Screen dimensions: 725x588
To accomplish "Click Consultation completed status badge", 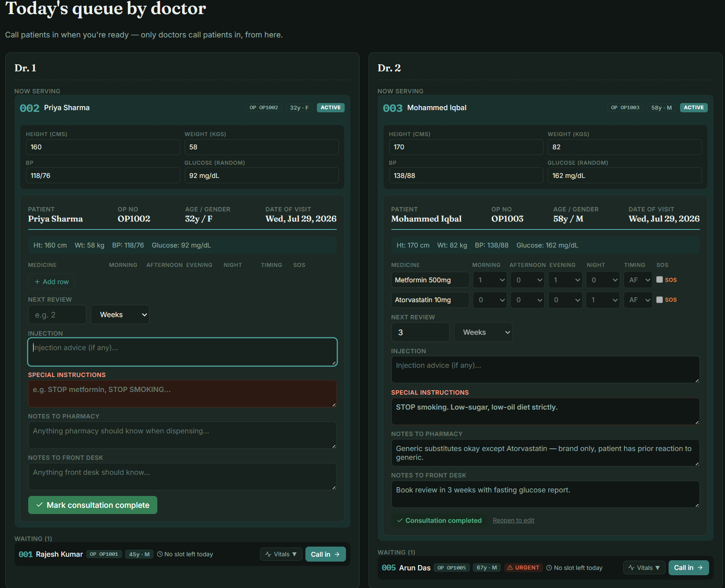I will [439, 521].
